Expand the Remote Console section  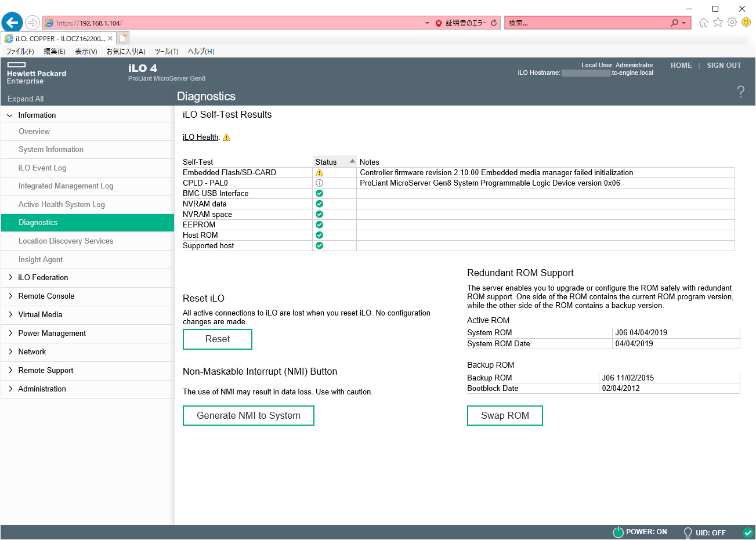(10, 296)
